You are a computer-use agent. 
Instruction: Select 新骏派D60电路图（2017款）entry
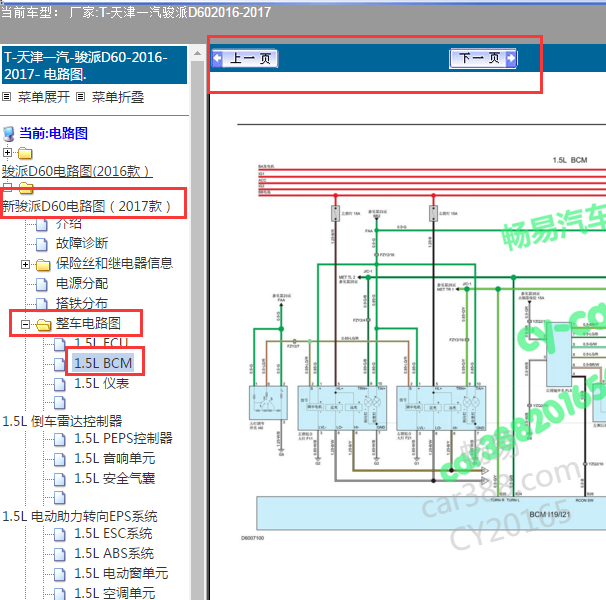(87, 206)
